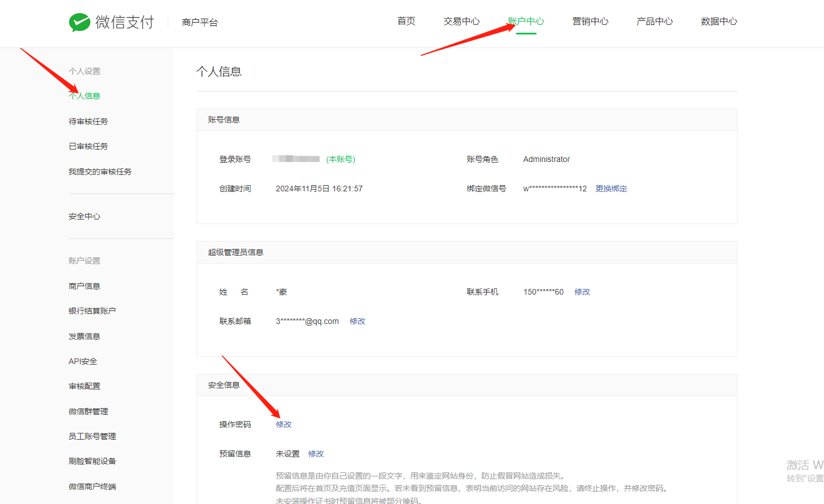Open 我提交的审核任务 in the sidebar

coord(100,172)
